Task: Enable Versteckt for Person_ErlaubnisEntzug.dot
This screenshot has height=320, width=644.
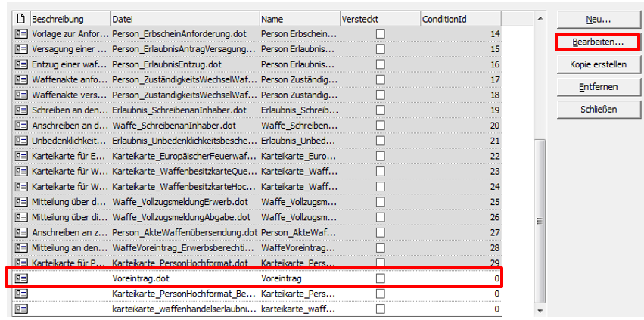Action: pos(380,64)
